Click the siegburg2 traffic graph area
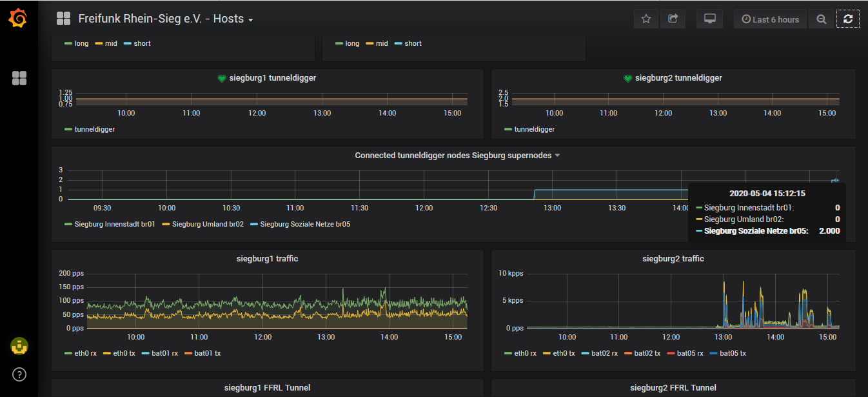This screenshot has width=868, height=397. (x=683, y=301)
